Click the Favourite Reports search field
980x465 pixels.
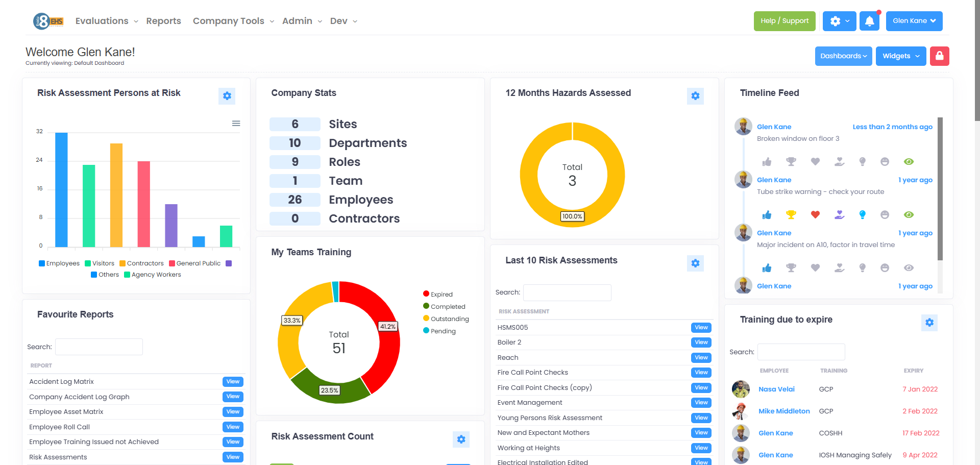[99, 347]
